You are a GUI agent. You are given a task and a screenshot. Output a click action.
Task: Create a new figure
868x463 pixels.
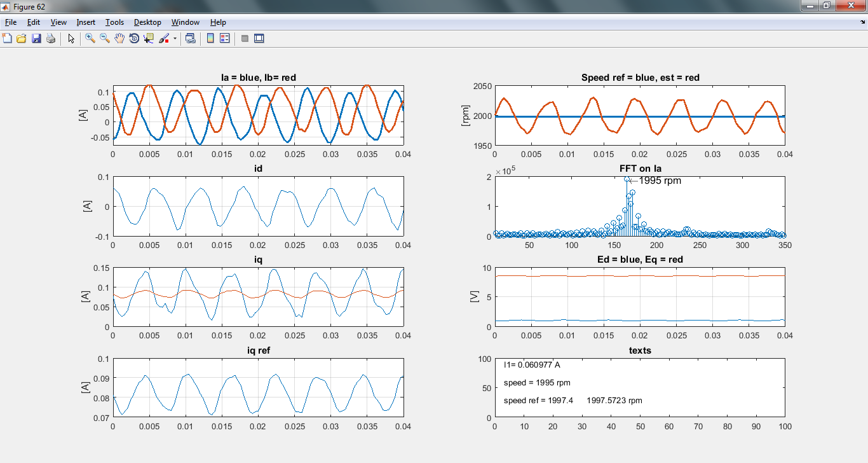7,38
